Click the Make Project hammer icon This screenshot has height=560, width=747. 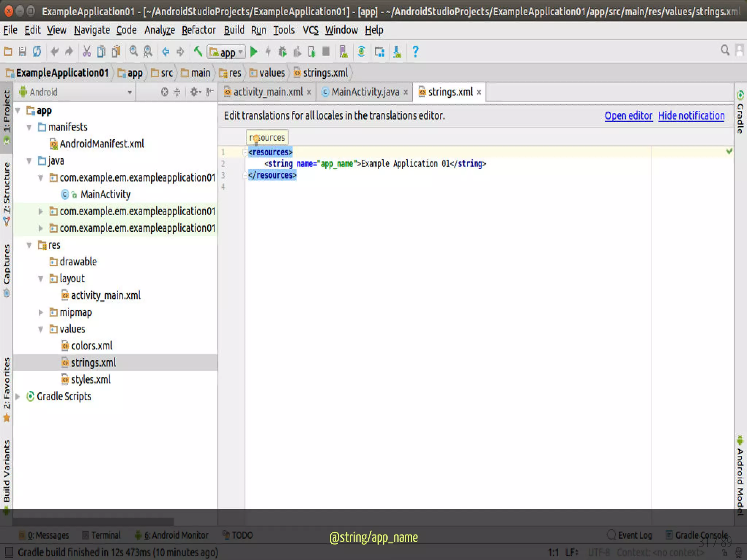[198, 52]
